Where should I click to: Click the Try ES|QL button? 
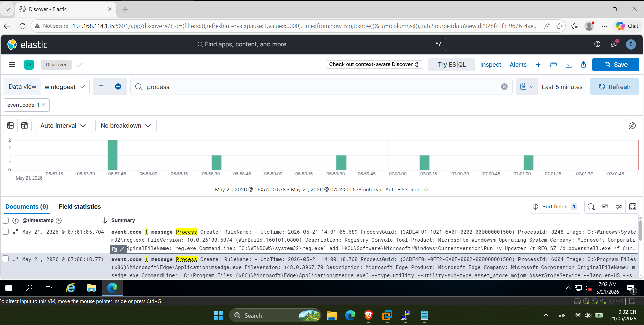[x=452, y=65]
